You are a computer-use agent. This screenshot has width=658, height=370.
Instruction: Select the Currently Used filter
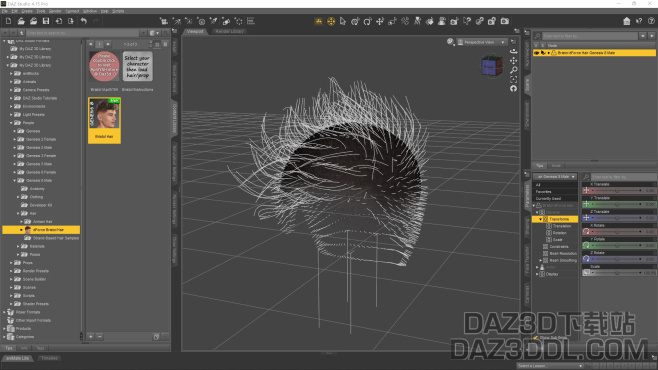(555, 198)
